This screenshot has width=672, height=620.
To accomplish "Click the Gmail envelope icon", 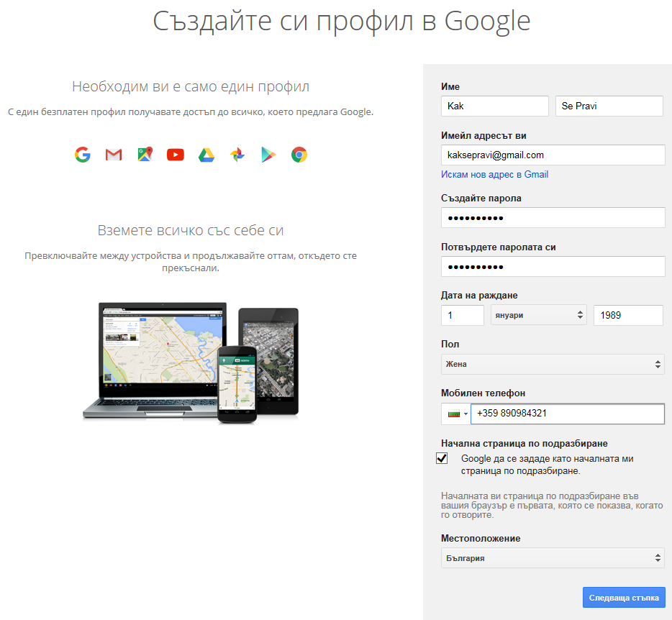I will click(x=114, y=154).
